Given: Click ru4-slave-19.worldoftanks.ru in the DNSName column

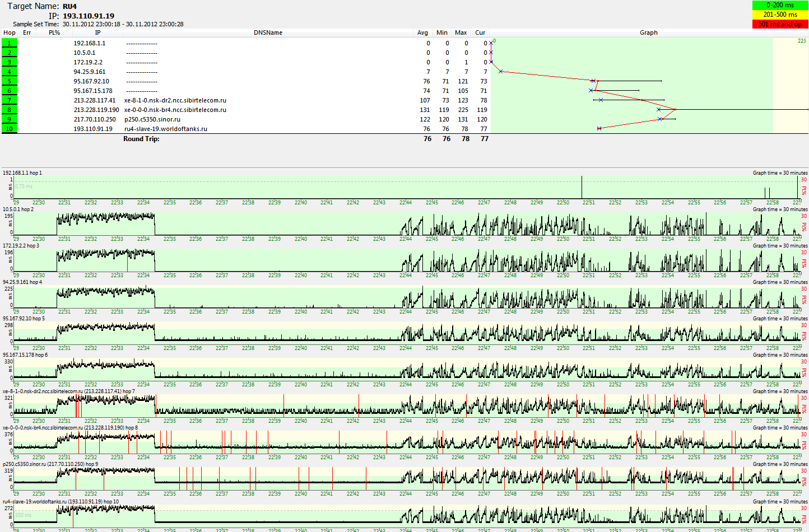Looking at the screenshot, I should (166, 129).
